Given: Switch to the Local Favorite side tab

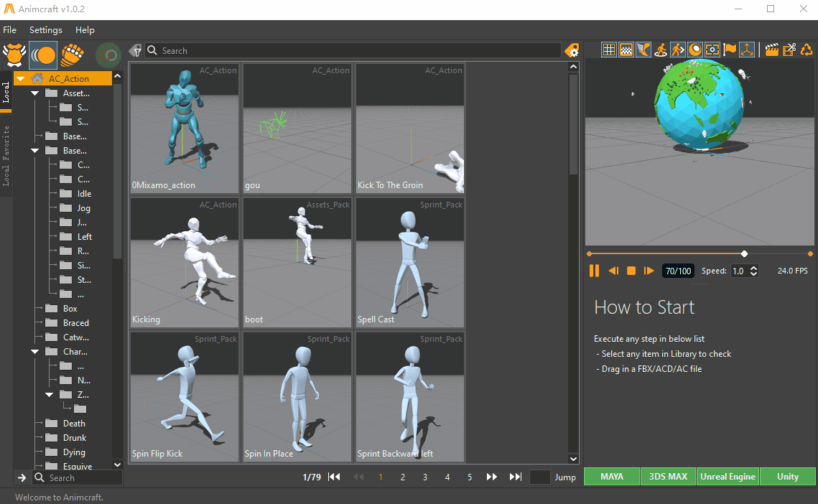Looking at the screenshot, I should [6, 156].
